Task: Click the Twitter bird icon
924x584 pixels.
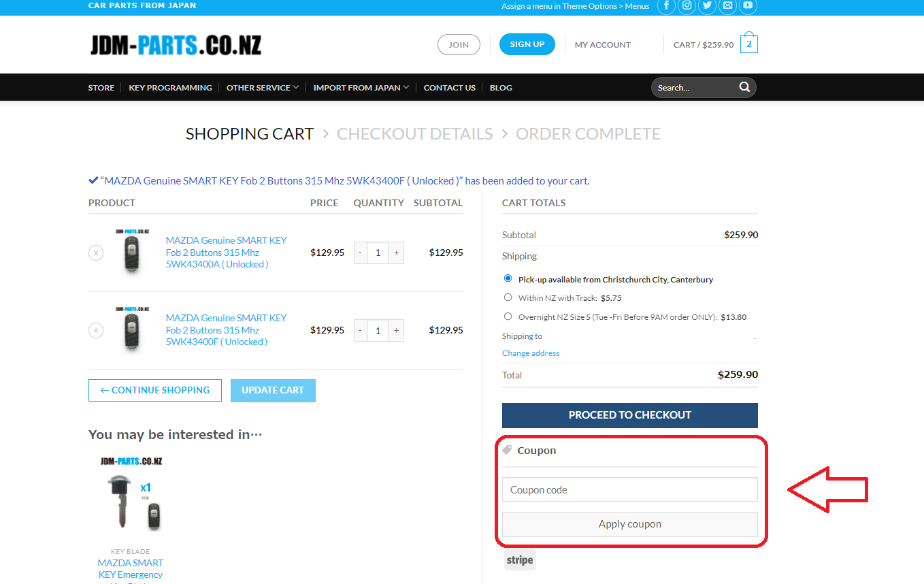Action: [708, 6]
